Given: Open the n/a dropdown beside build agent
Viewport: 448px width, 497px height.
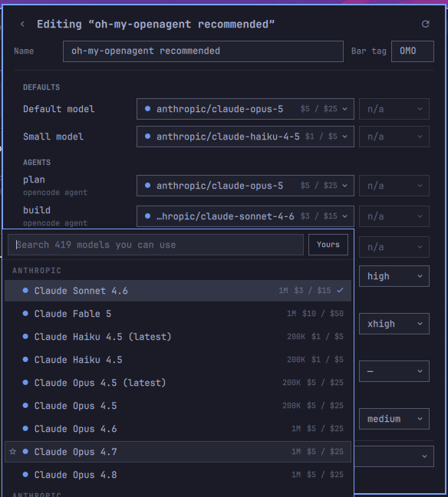Looking at the screenshot, I should [x=394, y=216].
